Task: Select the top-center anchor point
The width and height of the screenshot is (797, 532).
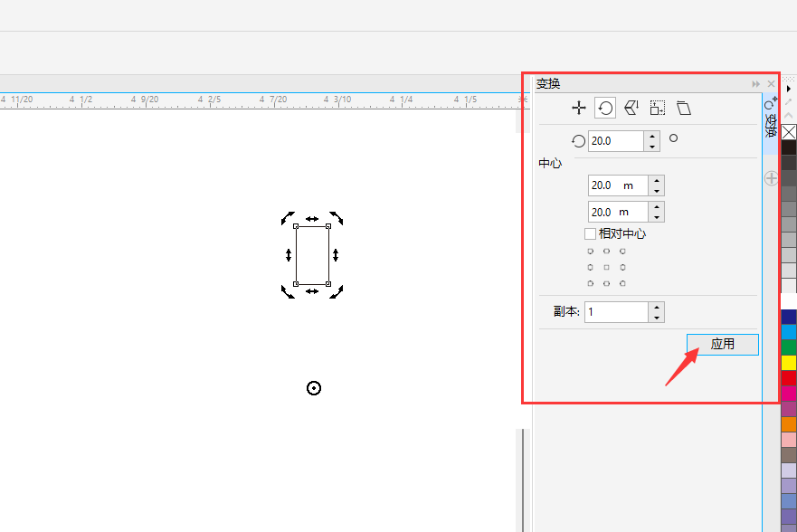Action: click(606, 251)
